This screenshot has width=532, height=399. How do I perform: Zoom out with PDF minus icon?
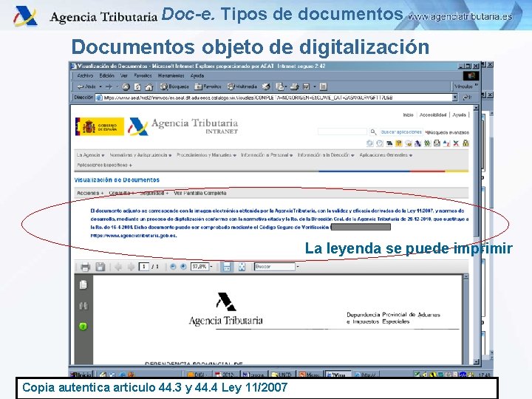coord(173,267)
